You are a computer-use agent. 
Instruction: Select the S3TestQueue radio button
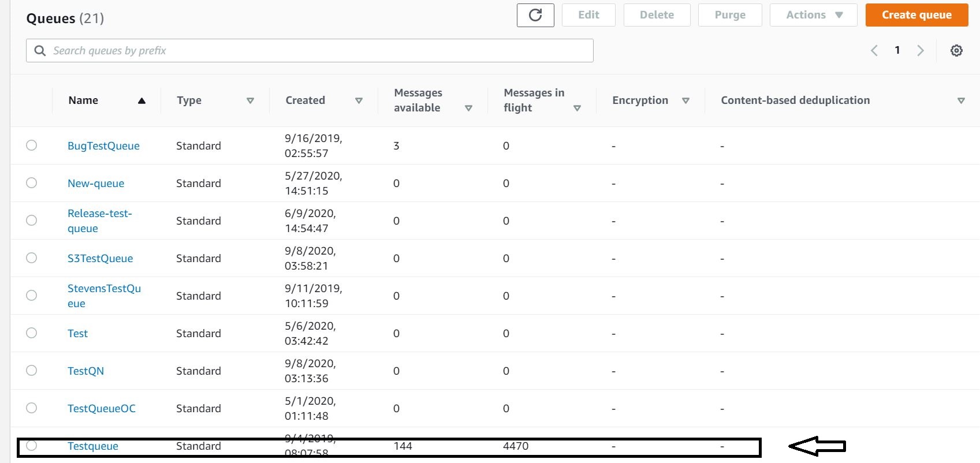click(x=32, y=258)
